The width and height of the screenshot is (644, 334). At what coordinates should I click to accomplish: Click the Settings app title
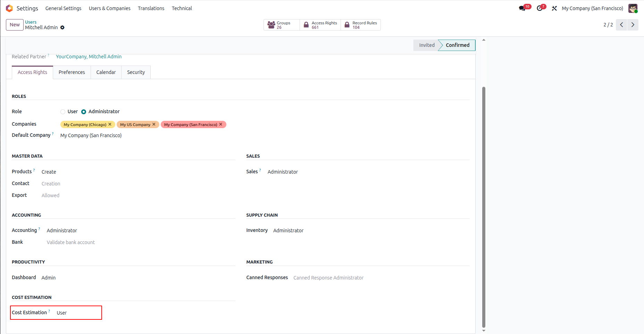pyautogui.click(x=27, y=8)
